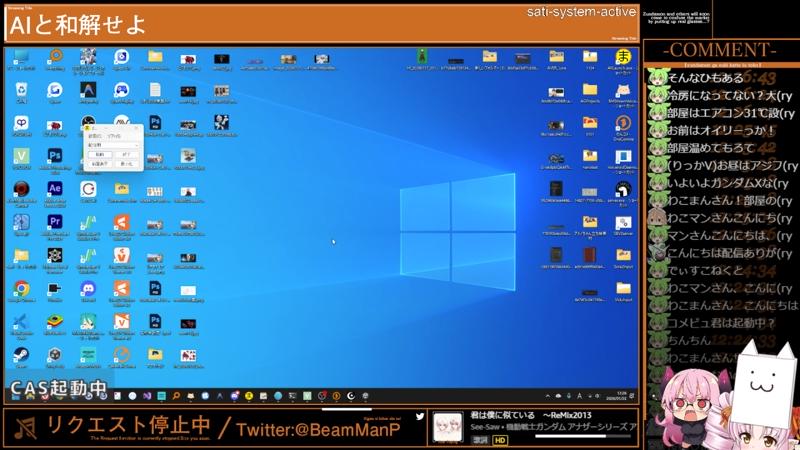
Task: Click the Hatsune Miku character desktop icon
Action: click(88, 322)
